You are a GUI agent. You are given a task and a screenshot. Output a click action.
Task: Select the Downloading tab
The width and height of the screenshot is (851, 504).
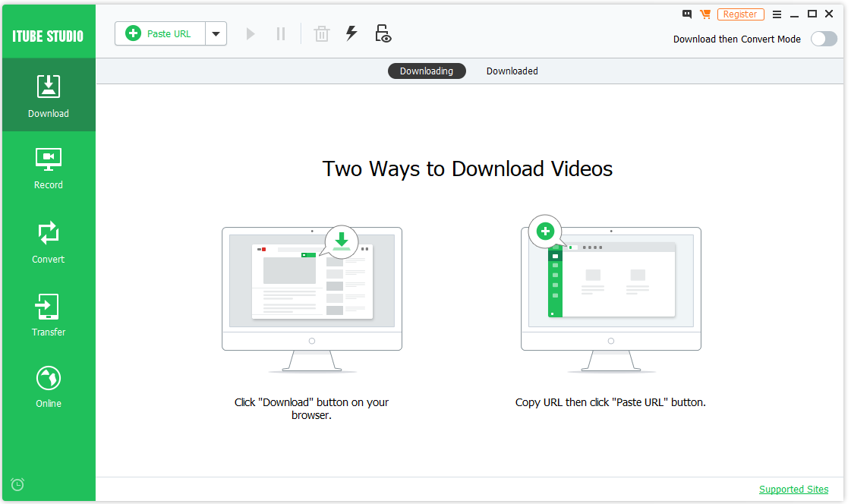point(427,71)
